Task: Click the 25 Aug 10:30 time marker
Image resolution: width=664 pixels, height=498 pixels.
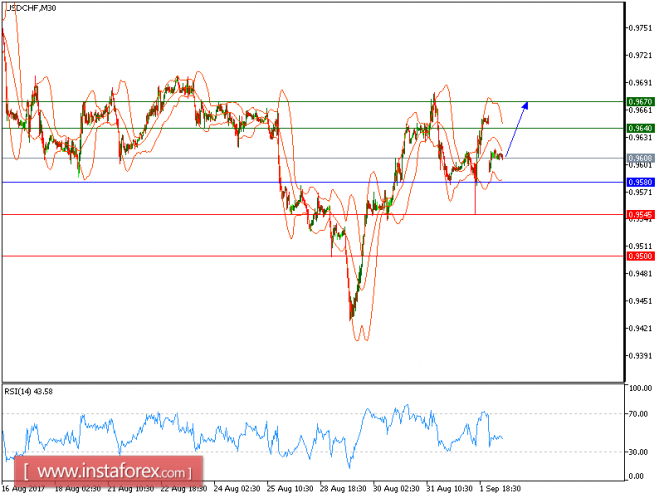Action: 290,489
